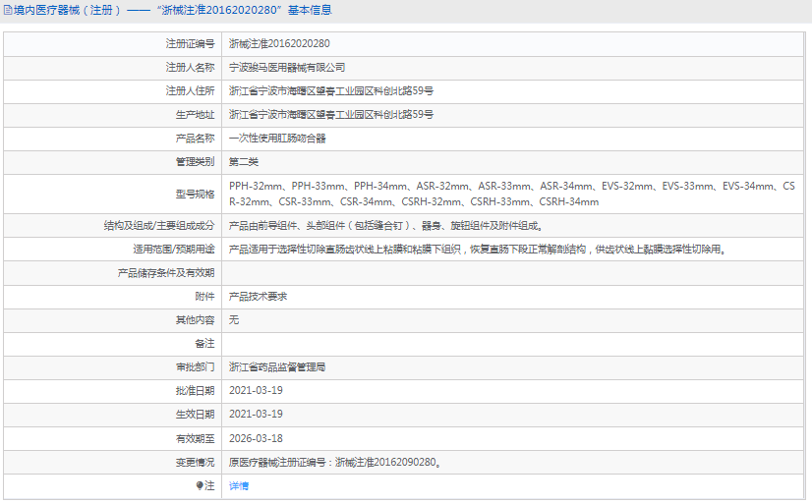Screen dimensions: 812x504
Task: Click the 审批部门 label
Action: click(195, 367)
